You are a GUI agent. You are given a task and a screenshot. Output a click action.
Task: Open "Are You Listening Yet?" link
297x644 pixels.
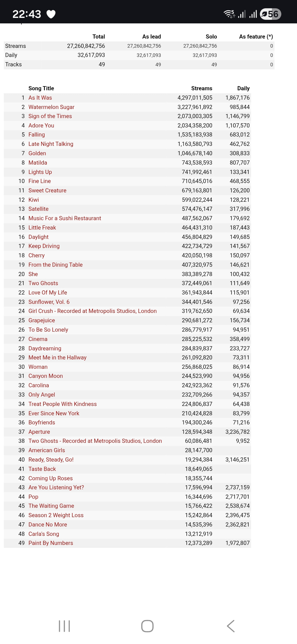(x=56, y=487)
